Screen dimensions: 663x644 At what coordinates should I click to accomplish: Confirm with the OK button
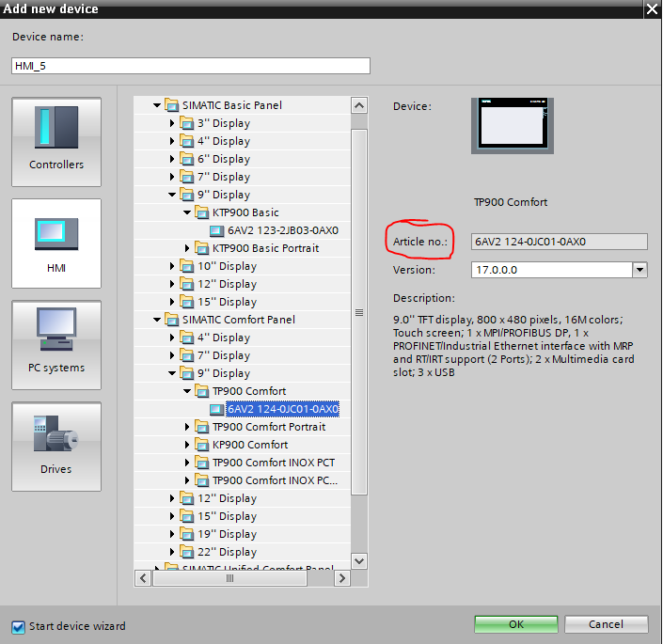516,624
